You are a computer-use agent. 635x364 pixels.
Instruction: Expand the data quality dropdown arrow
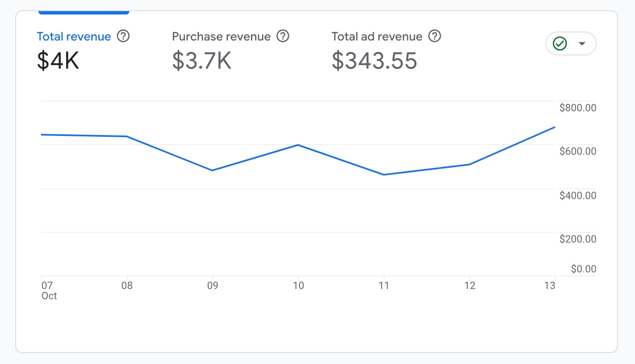point(582,43)
